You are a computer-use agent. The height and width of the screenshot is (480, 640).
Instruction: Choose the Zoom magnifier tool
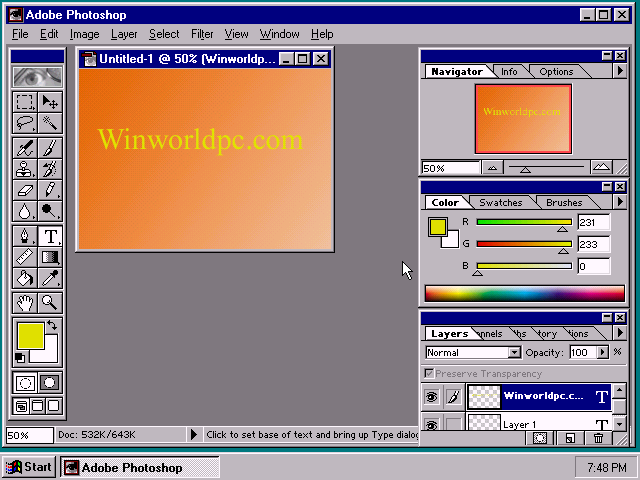(50, 303)
